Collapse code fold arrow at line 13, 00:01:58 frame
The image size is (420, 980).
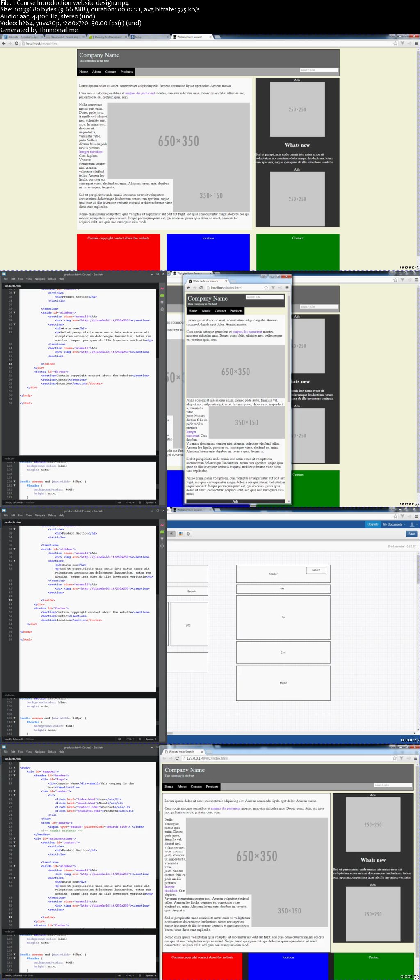[x=15, y=768]
